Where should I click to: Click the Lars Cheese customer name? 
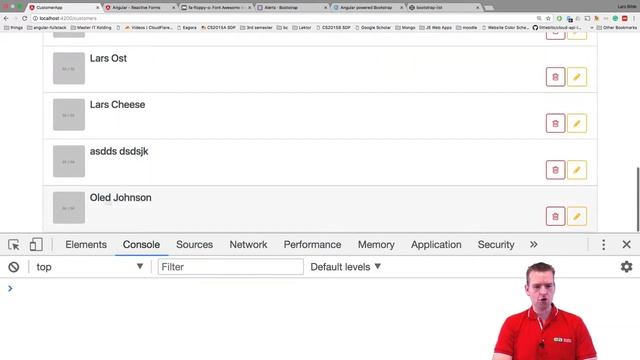(x=118, y=104)
